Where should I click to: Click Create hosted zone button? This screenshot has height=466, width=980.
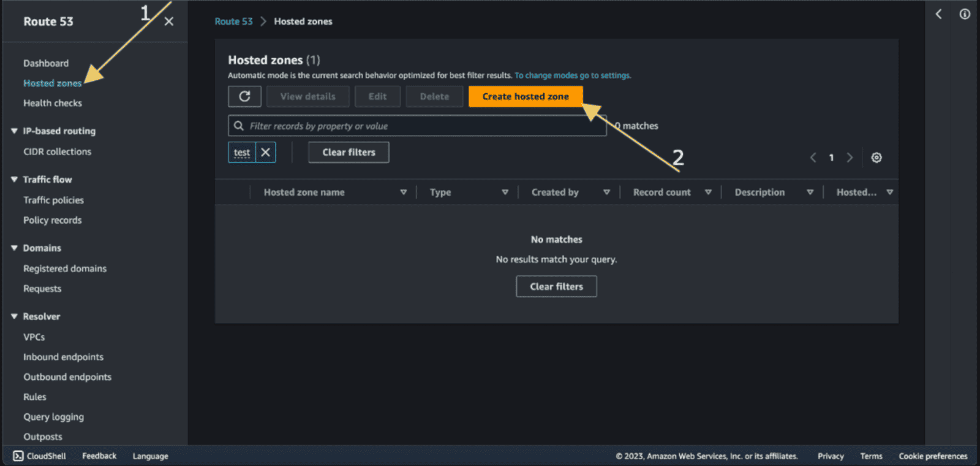(525, 96)
